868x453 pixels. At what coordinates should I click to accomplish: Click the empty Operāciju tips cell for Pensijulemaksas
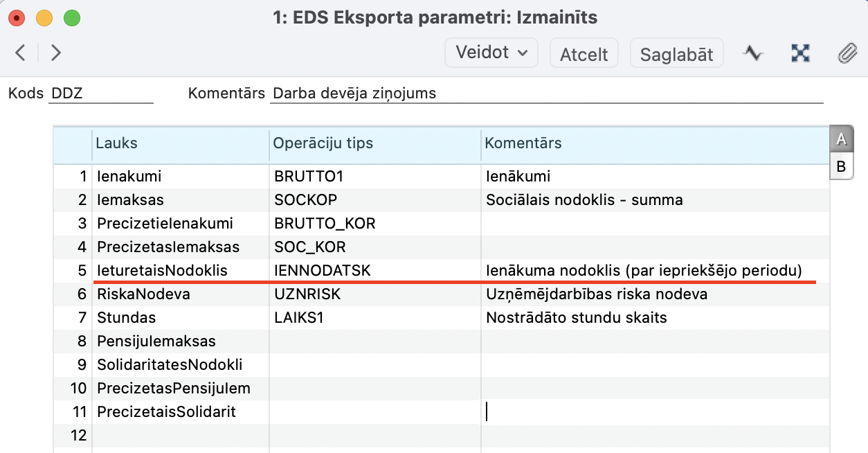tap(374, 341)
